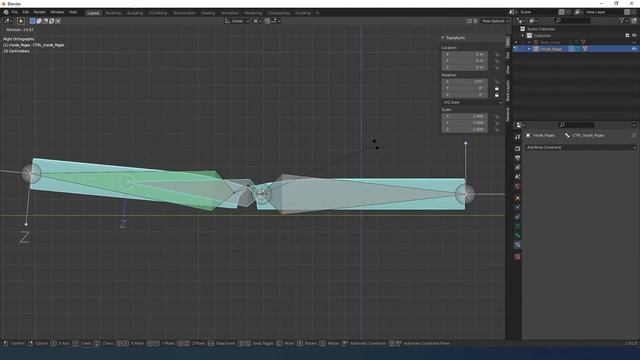Toggle the Rotation Z lock
Screen dimensions: 640x360
(497, 95)
